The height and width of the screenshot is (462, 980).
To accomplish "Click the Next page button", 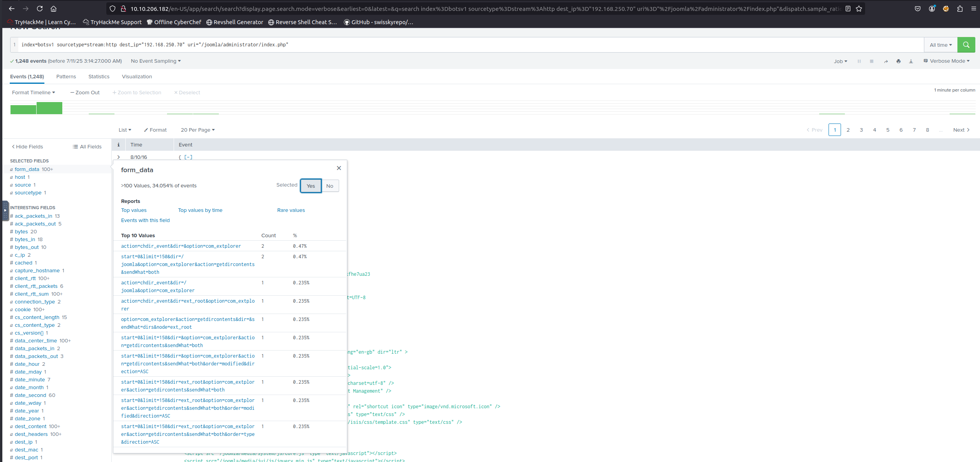I will [x=961, y=130].
